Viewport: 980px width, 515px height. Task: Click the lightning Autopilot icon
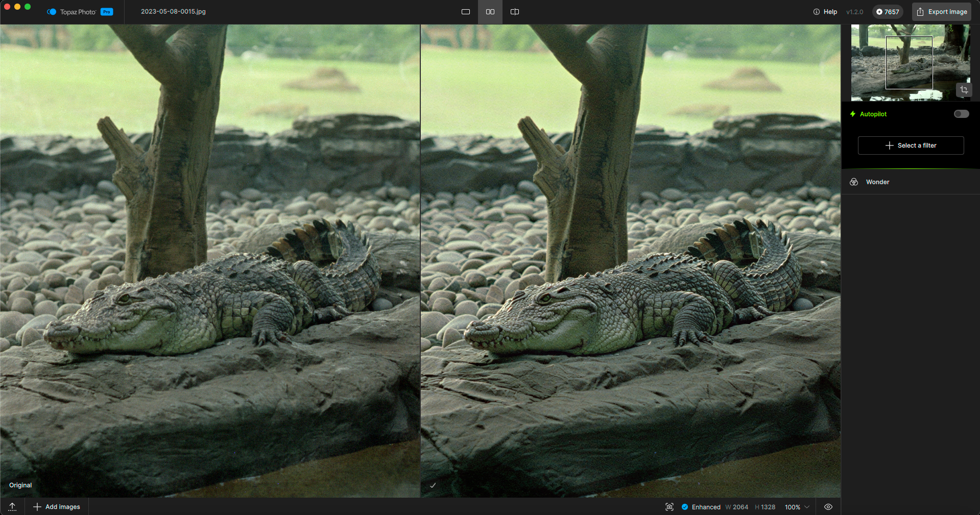click(853, 114)
